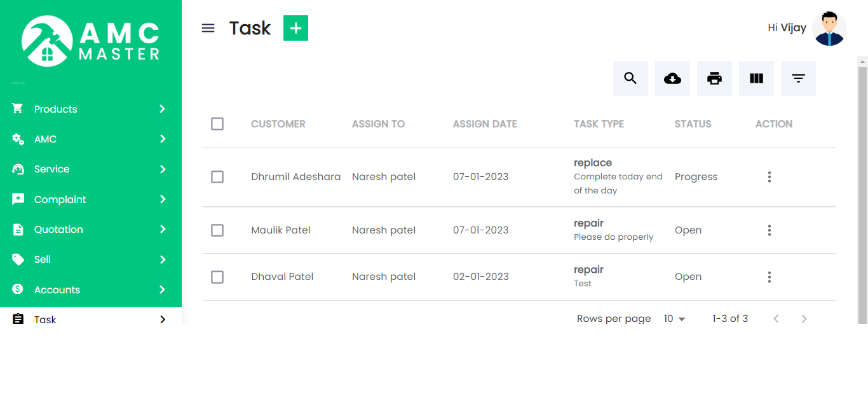Select Task in the sidebar menu
The width and height of the screenshot is (868, 397).
pyautogui.click(x=45, y=319)
